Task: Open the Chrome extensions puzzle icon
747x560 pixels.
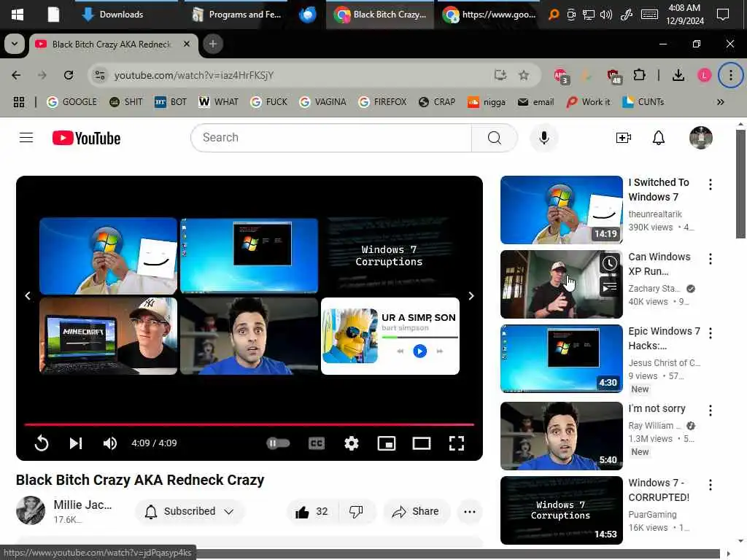Action: (639, 75)
